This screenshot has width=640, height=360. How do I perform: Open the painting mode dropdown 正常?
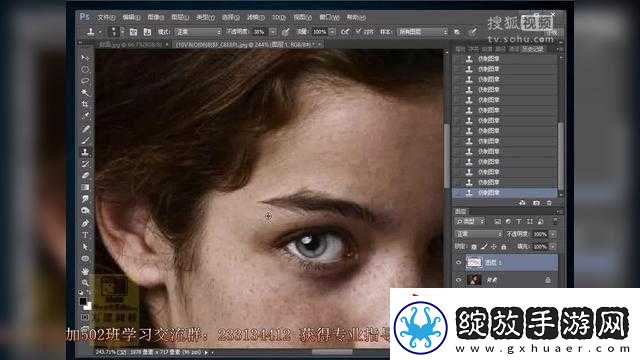click(198, 32)
